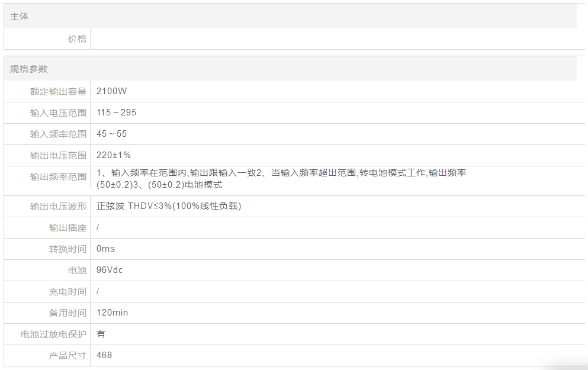The width and height of the screenshot is (588, 370).
Task: Click the 主体 section header
Action: coord(19,17)
